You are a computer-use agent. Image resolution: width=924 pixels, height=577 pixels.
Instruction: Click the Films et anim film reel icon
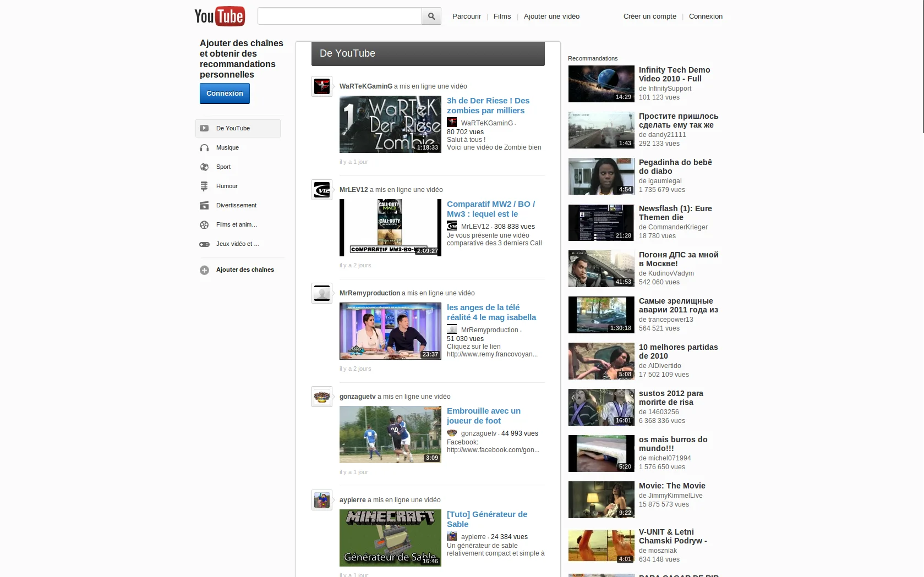[204, 224]
